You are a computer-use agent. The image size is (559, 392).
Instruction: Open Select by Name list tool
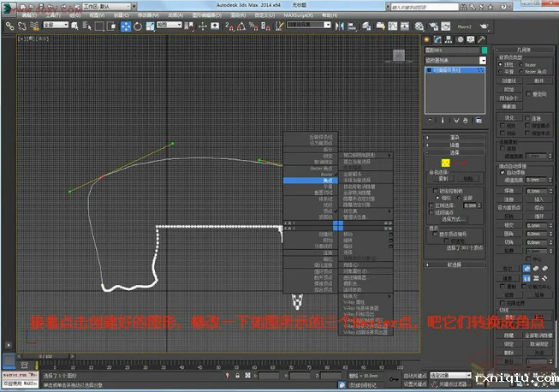(x=87, y=26)
